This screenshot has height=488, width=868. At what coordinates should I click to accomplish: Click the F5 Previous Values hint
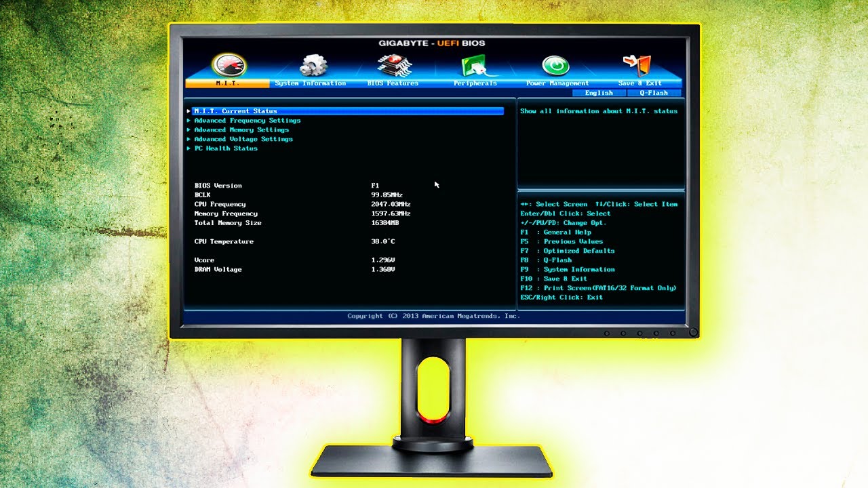tap(561, 242)
